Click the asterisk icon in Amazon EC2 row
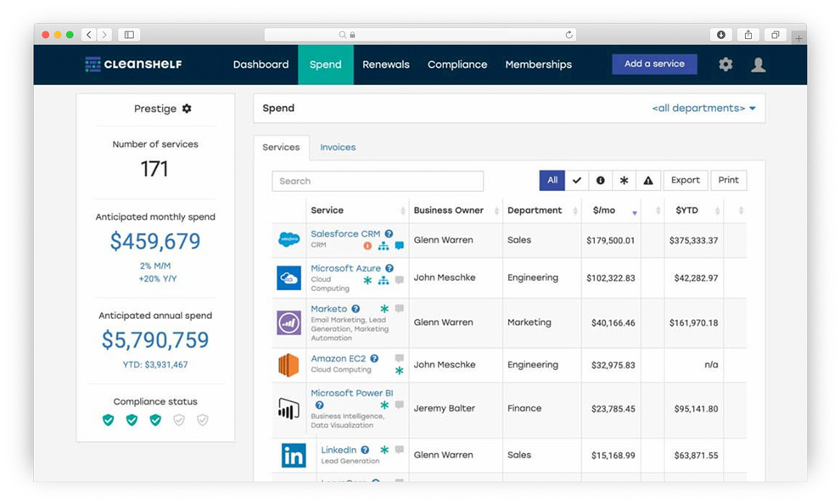840x504 pixels. point(399,370)
